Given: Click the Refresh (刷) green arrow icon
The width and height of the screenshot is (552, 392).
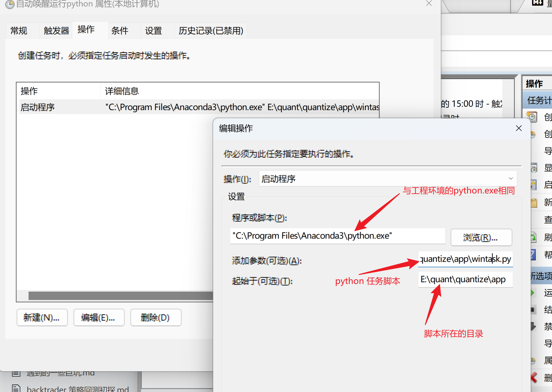Looking at the screenshot, I should coord(533,237).
